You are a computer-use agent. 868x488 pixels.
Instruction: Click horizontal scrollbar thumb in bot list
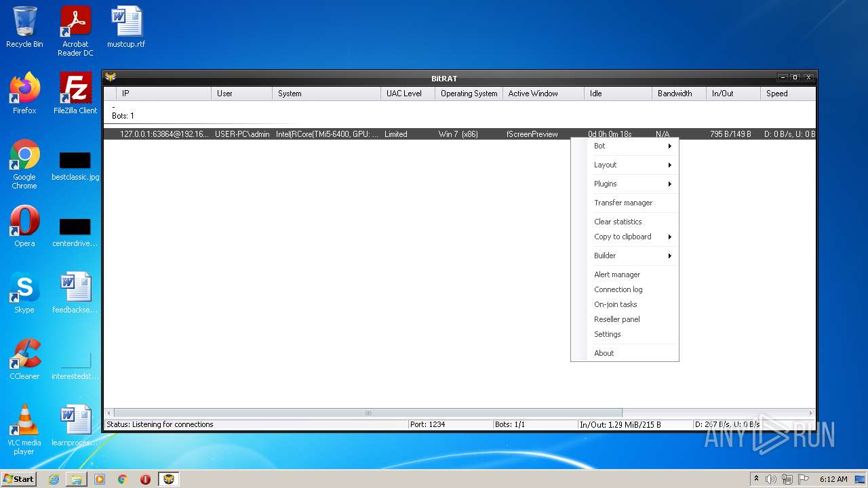pos(368,413)
